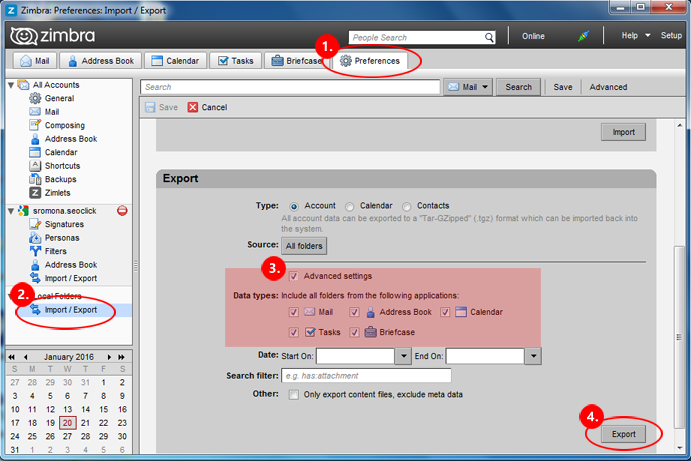Viewport: 691px width, 461px height.
Task: Uncheck the Briefcase data type checkbox
Action: click(x=354, y=332)
